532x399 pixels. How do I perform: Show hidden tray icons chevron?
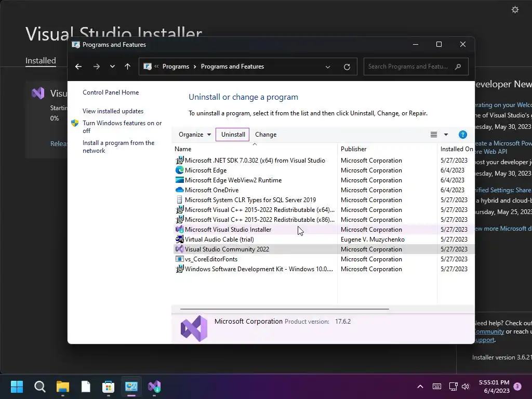420,387
